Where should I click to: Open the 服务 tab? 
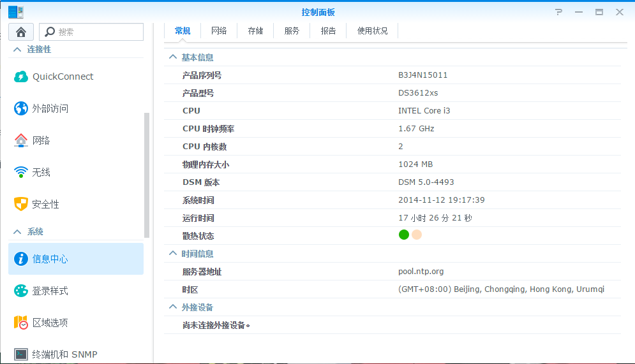click(292, 31)
